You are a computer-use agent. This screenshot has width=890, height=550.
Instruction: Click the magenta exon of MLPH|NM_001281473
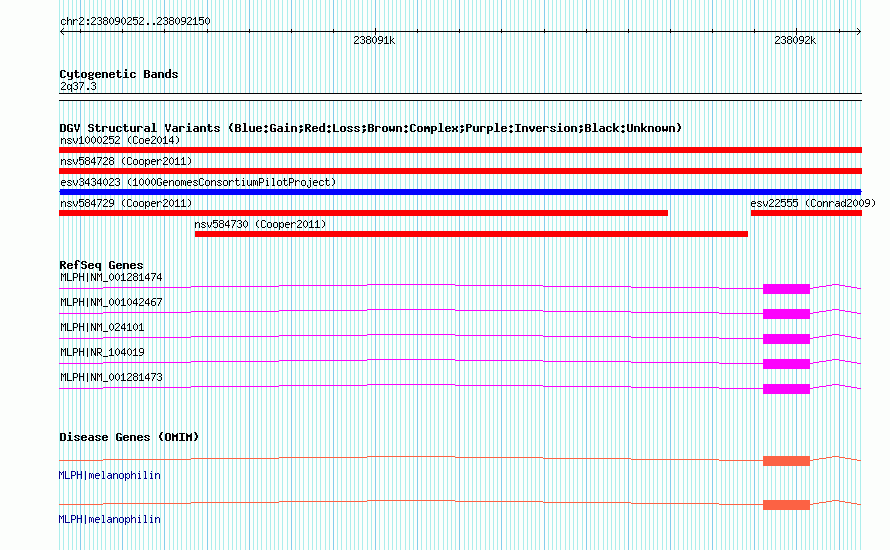click(786, 389)
